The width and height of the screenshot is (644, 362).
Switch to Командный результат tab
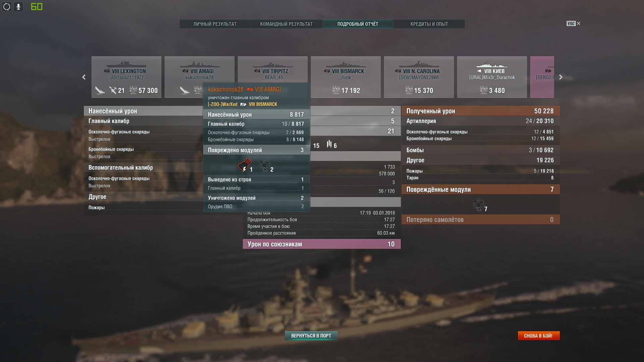click(x=286, y=24)
